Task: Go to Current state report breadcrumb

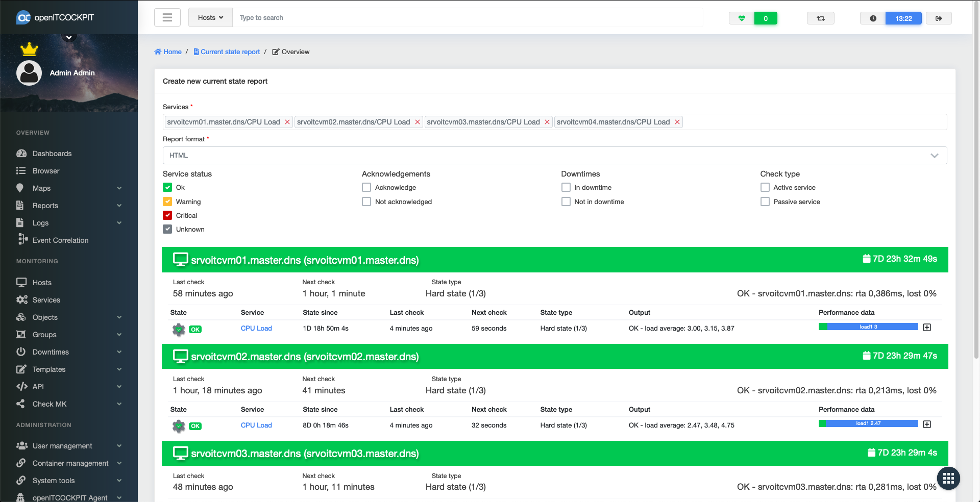Action: [x=227, y=52]
